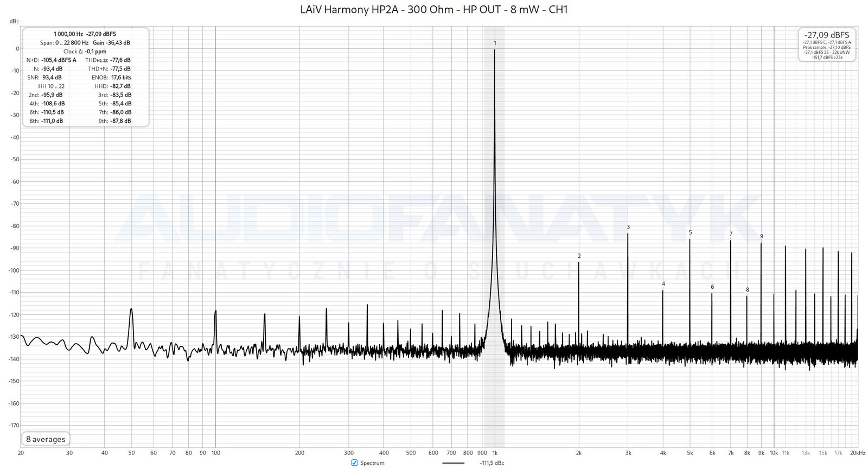Click the black trace line swatch in legend
This screenshot has width=868, height=468.
click(x=453, y=463)
